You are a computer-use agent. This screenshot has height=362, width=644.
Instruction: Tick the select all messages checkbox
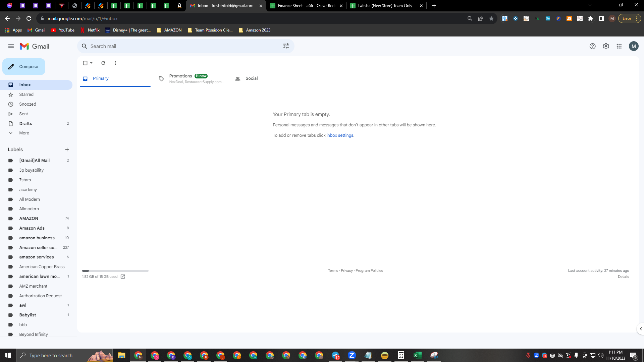(85, 63)
